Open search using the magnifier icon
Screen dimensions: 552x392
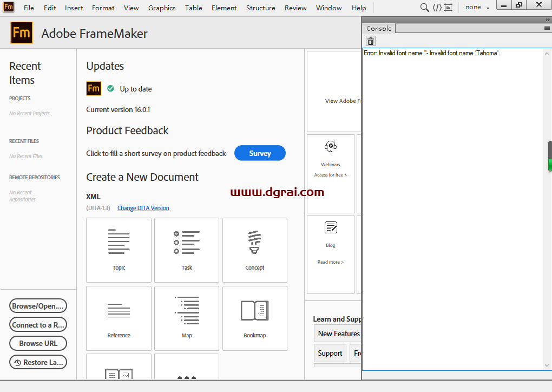coord(425,8)
